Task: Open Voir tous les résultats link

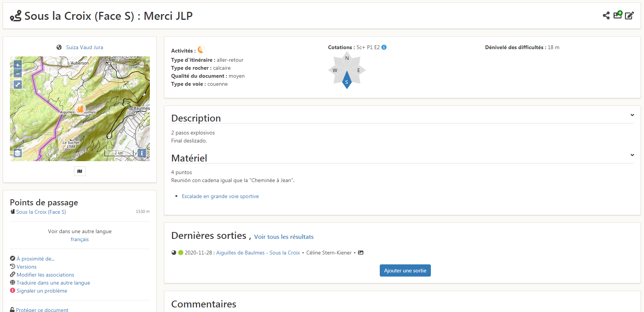Action: 284,237
